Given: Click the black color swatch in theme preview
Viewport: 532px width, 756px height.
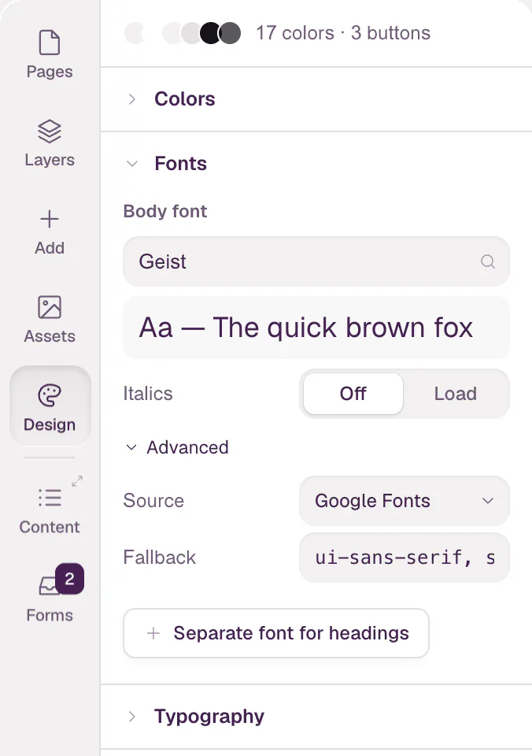Looking at the screenshot, I should (x=209, y=33).
